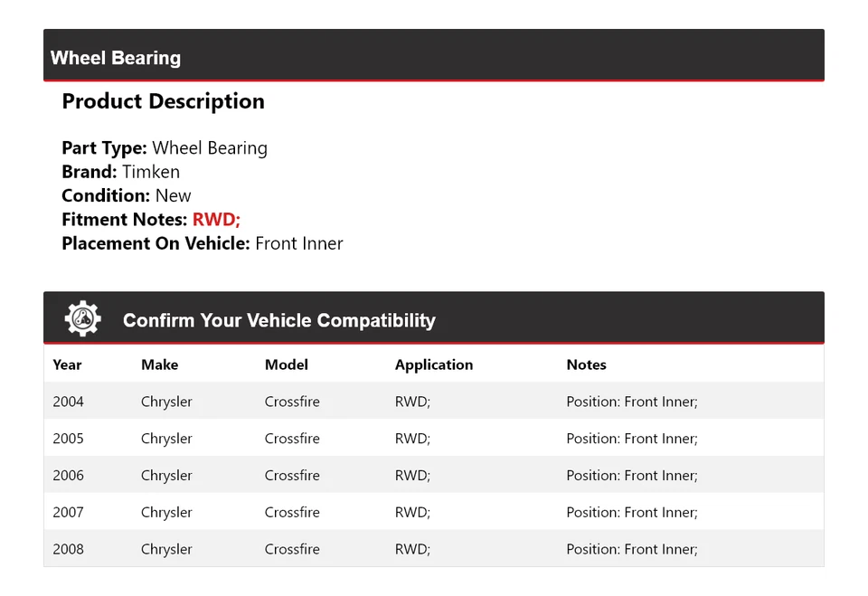Viewport: 868px width, 596px height.
Task: Sort table by the Year column
Action: tap(67, 364)
